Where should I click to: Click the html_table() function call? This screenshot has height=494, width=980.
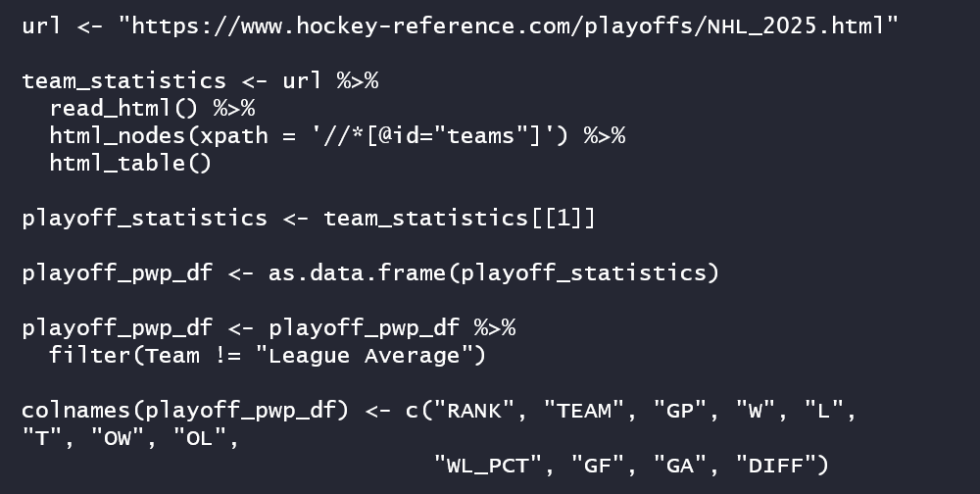[x=130, y=164]
